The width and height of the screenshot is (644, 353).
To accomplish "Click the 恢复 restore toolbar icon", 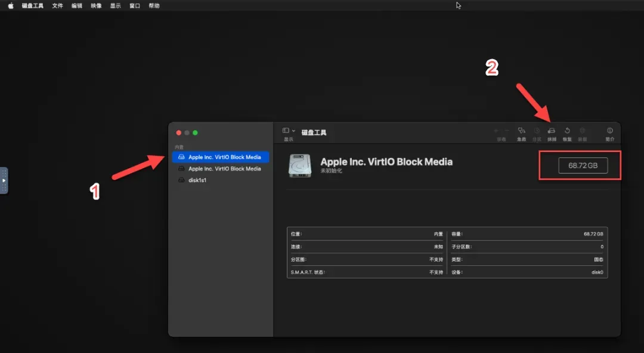I will point(567,131).
